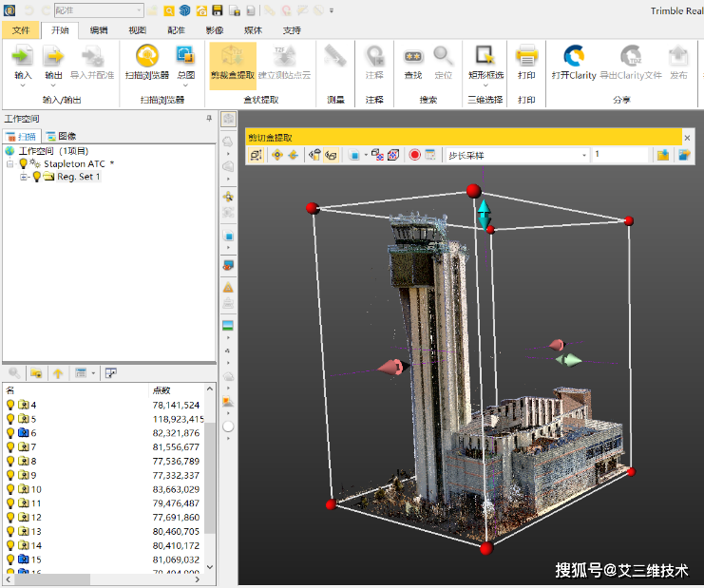The image size is (704, 588).
Task: Switch to the 图像 workspace tab
Action: click(x=61, y=136)
